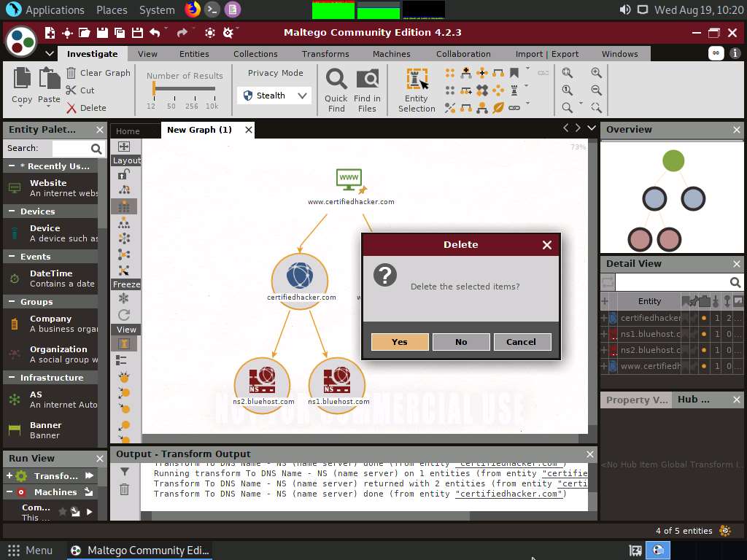
Task: Click bookmark flag icon in ribbon
Action: coord(514,72)
